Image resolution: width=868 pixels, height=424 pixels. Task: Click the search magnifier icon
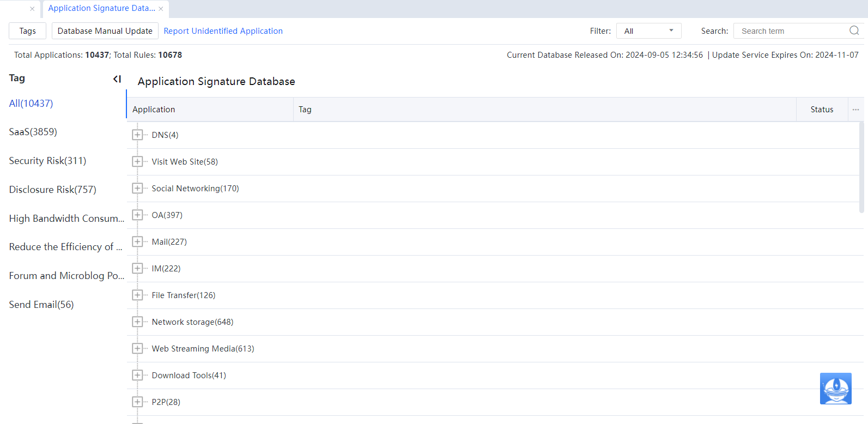point(854,31)
